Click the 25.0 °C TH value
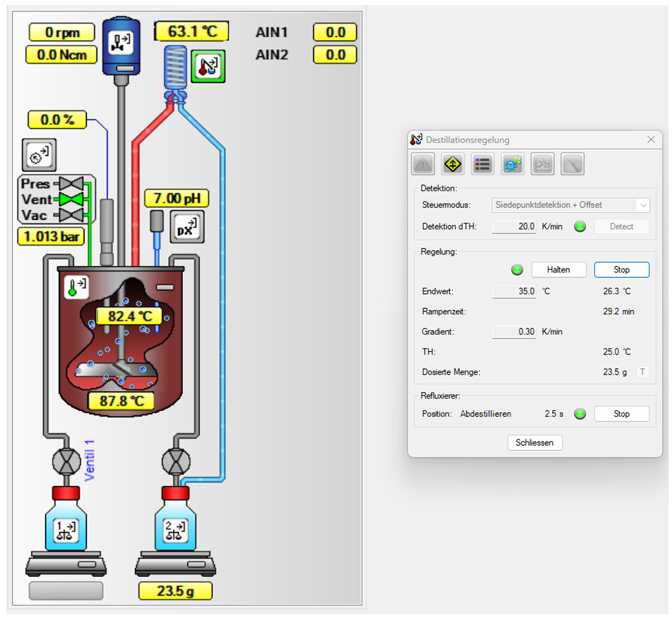 pos(617,352)
